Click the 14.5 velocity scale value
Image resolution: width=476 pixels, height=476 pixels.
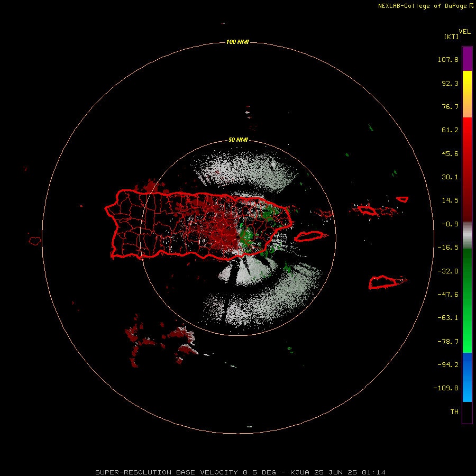450,200
